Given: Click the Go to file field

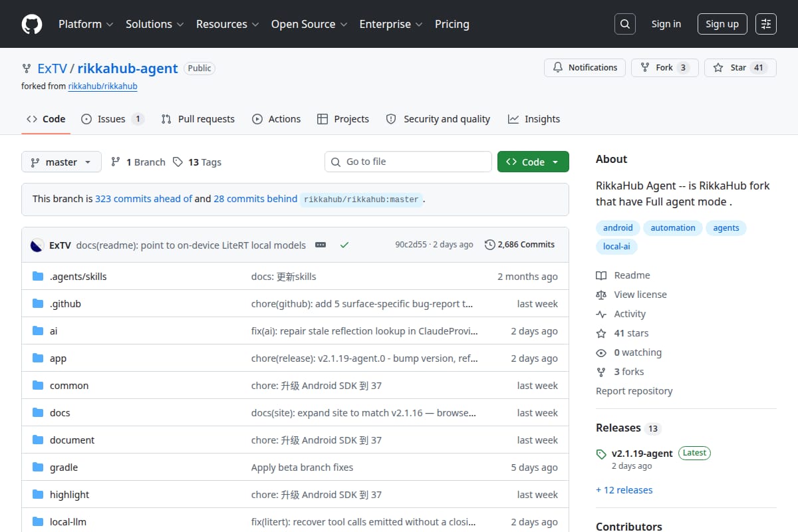Looking at the screenshot, I should [x=408, y=162].
